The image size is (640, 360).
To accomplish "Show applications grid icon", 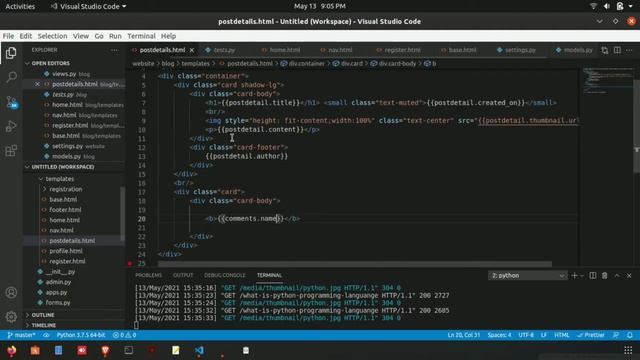I will pos(628,351).
